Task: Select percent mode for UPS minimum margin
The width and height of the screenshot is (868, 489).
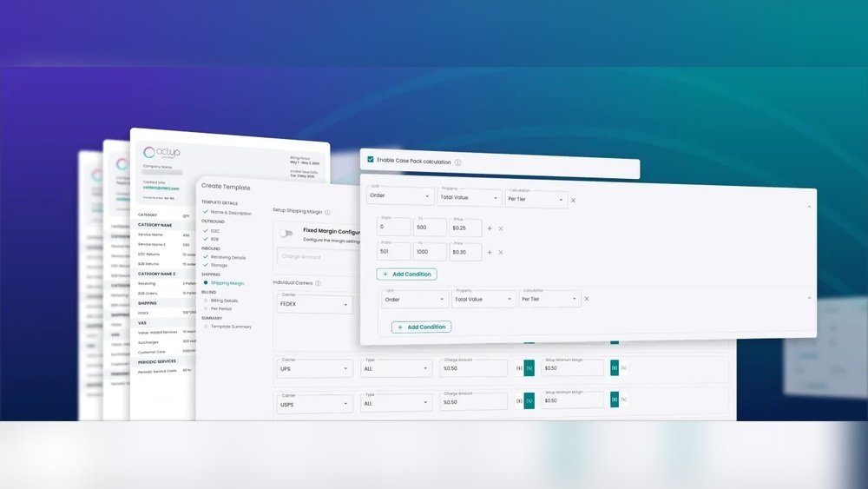Action: (x=623, y=367)
